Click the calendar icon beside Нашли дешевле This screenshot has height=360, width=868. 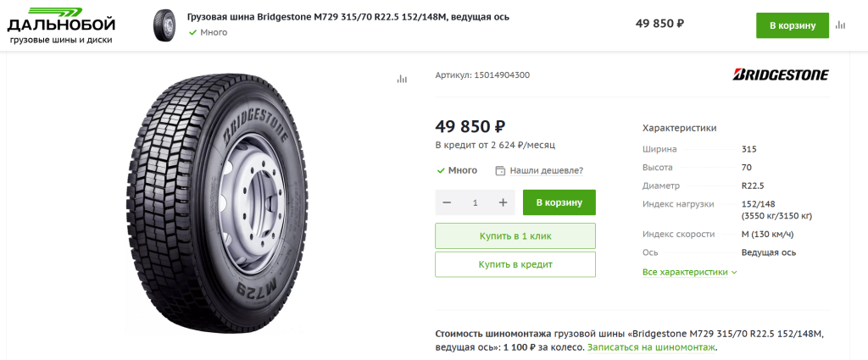500,170
